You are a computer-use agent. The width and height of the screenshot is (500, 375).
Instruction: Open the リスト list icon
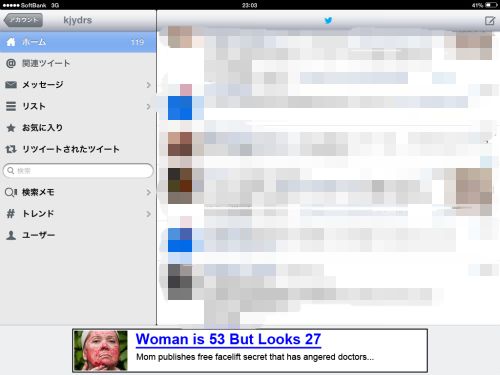pos(11,106)
